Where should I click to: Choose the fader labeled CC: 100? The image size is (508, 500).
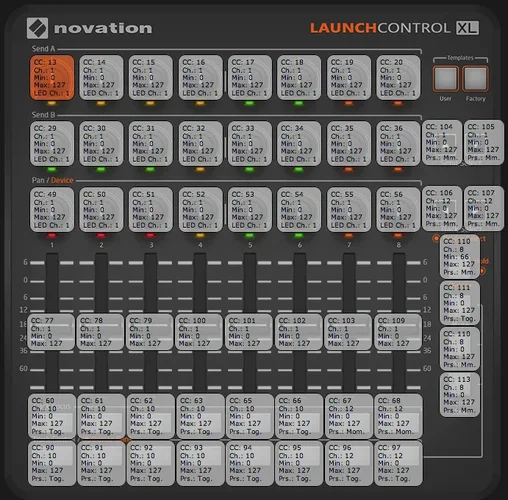pos(199,332)
